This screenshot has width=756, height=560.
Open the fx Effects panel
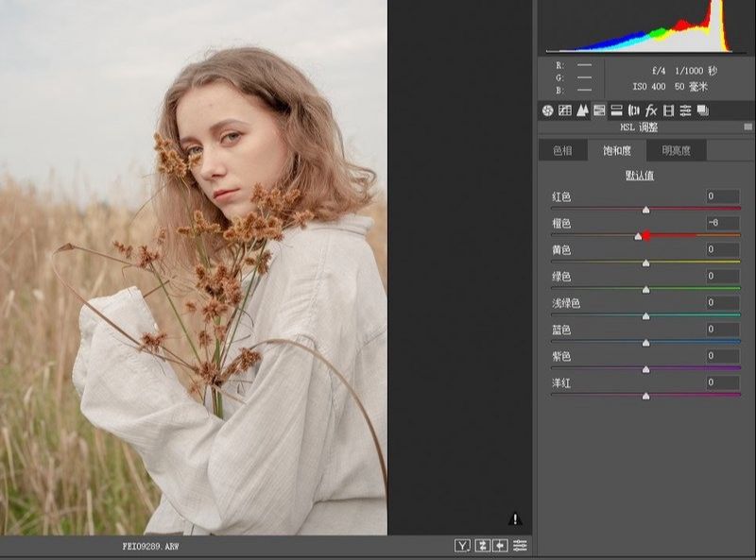coord(651,110)
